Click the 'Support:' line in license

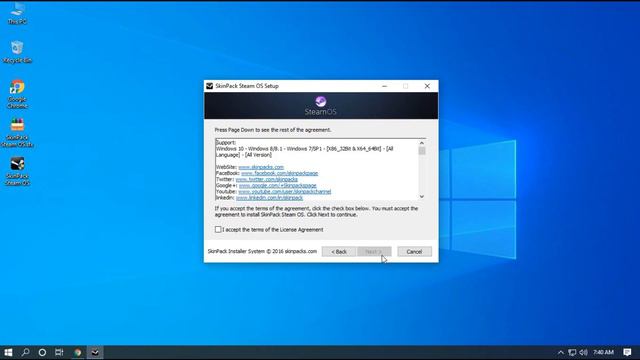coord(226,143)
